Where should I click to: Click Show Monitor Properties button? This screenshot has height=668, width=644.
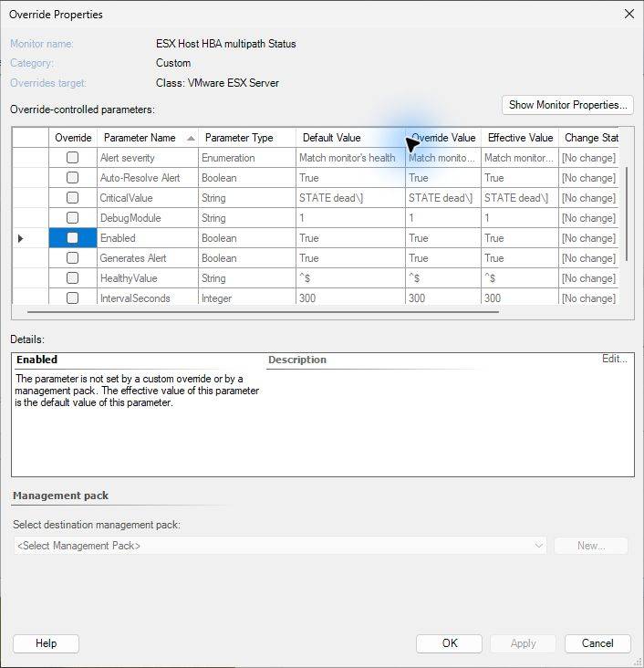(567, 105)
